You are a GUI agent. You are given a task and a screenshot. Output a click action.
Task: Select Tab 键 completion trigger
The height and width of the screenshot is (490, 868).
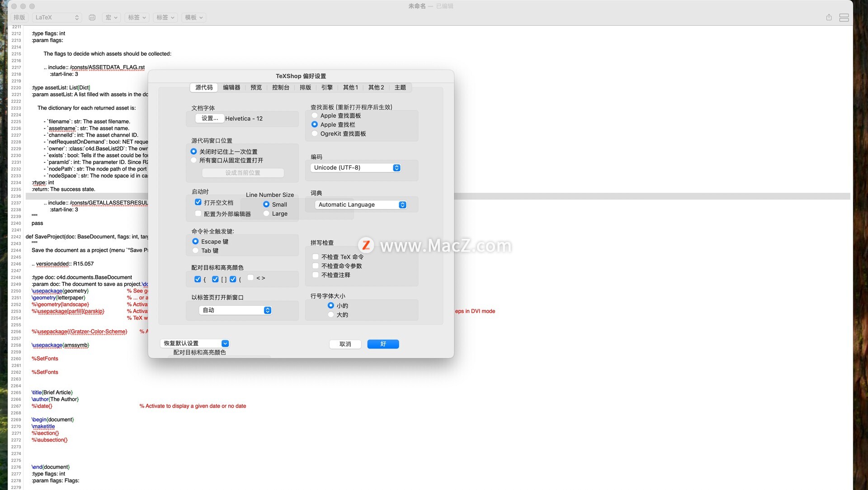pos(195,251)
